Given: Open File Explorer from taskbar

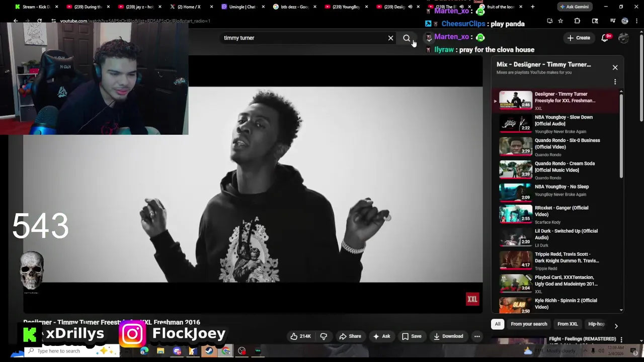Looking at the screenshot, I should pyautogui.click(x=160, y=351).
